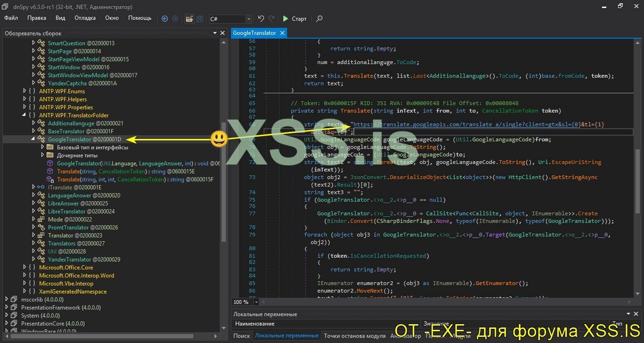Expand the ANTP.WPF.Helpers namespace

click(x=25, y=99)
